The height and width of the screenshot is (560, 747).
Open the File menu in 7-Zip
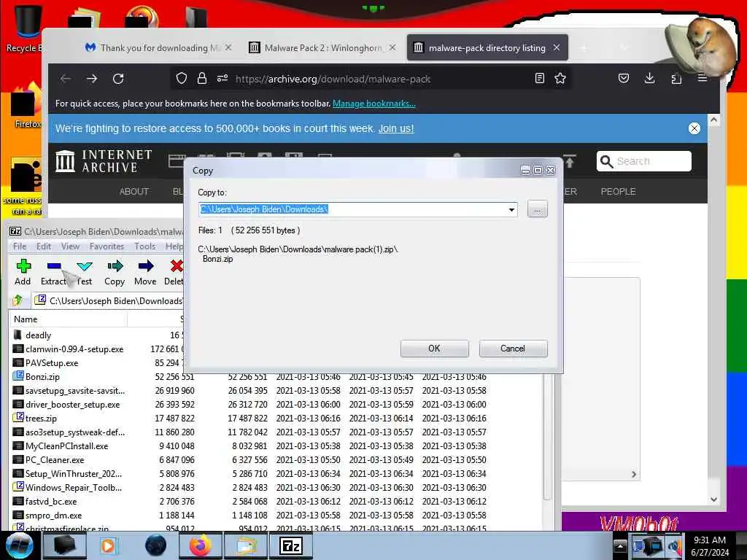20,246
